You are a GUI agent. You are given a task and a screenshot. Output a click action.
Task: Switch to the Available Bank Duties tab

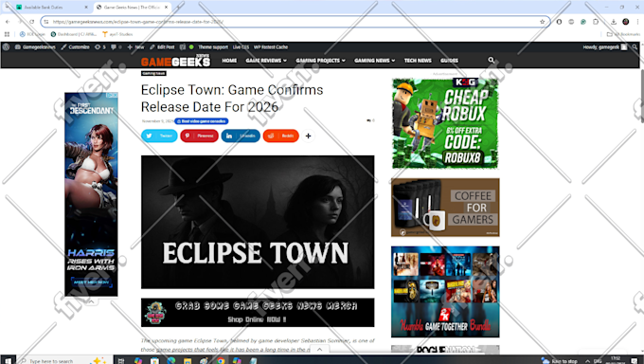[x=52, y=8]
